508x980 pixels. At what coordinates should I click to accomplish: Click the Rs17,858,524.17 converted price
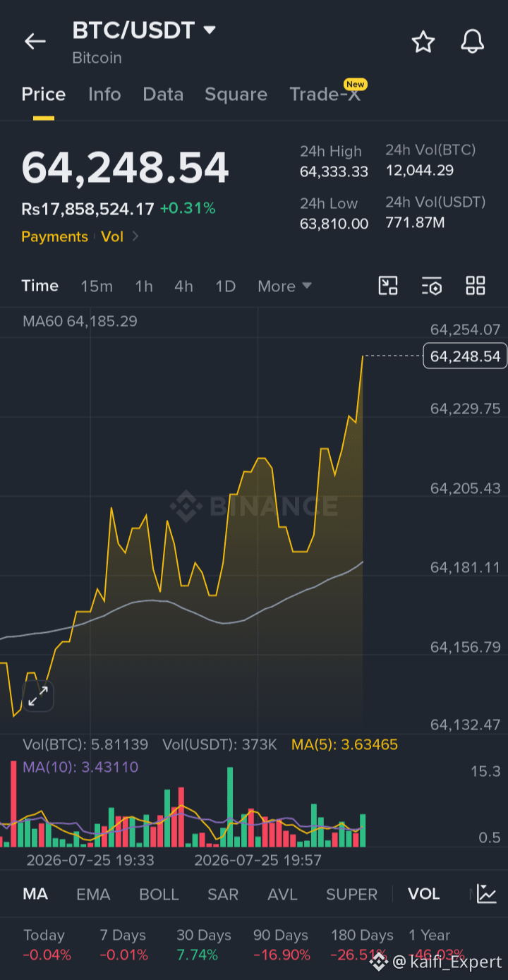[x=87, y=209]
